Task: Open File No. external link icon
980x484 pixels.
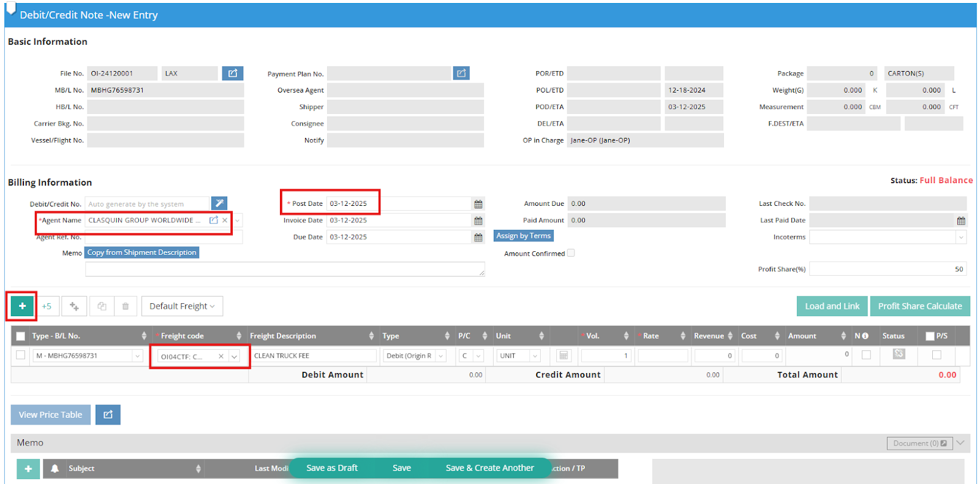Action: tap(233, 74)
